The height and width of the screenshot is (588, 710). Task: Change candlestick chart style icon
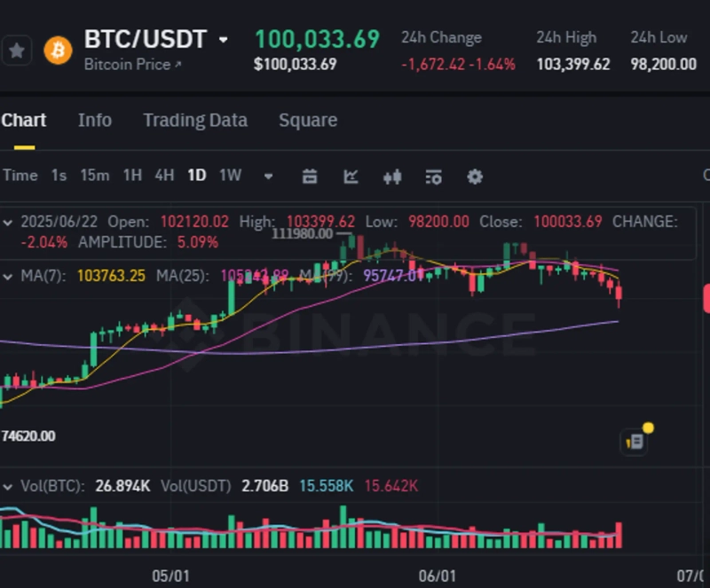point(392,176)
